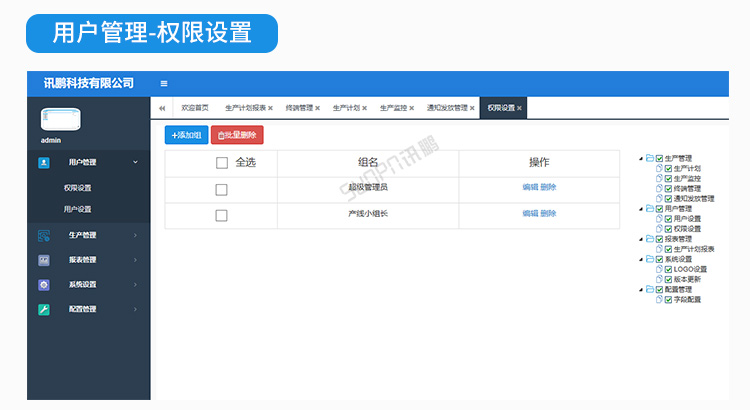Collapse the 系统设置 tree node arrow
Screen dimensions: 750x410
(x=641, y=259)
